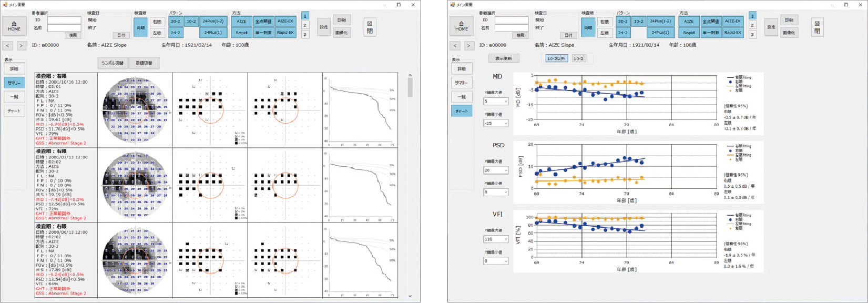Open MD Y-axis minimum dropdown showing -25
Viewport: 868px width, 303px height.
(496, 124)
